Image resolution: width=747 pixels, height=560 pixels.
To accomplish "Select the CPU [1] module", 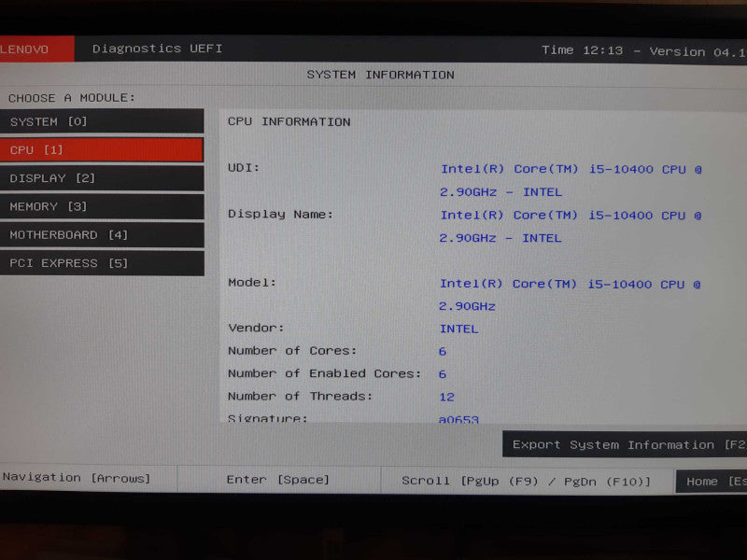I will [102, 150].
